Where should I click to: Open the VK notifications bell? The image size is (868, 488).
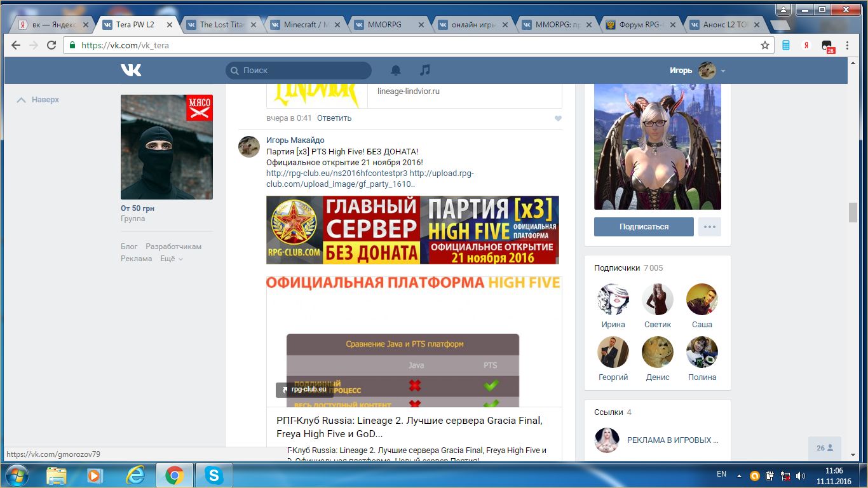396,71
